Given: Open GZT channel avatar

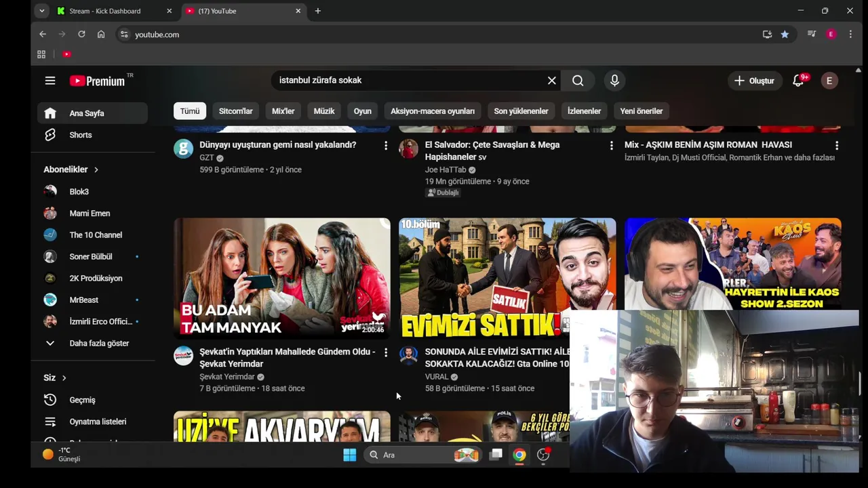Looking at the screenshot, I should 183,148.
